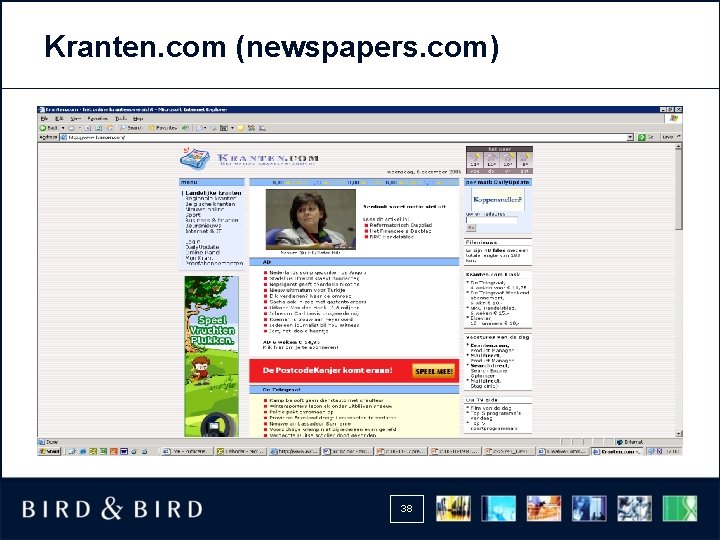The width and height of the screenshot is (720, 540).
Task: Open the Edit menu
Action: (59, 118)
